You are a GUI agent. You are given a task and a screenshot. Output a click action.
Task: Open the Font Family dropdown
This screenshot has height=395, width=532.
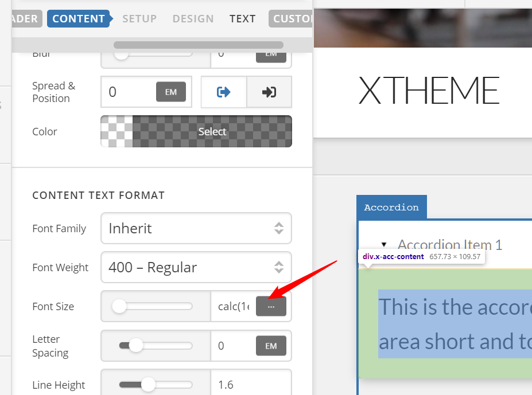(x=196, y=228)
